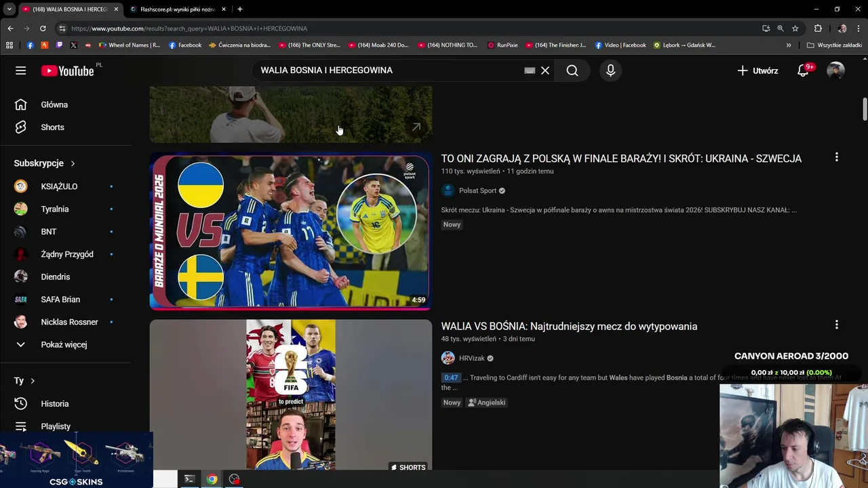
Task: Open the apps grid bookmark icon
Action: pyautogui.click(x=9, y=45)
